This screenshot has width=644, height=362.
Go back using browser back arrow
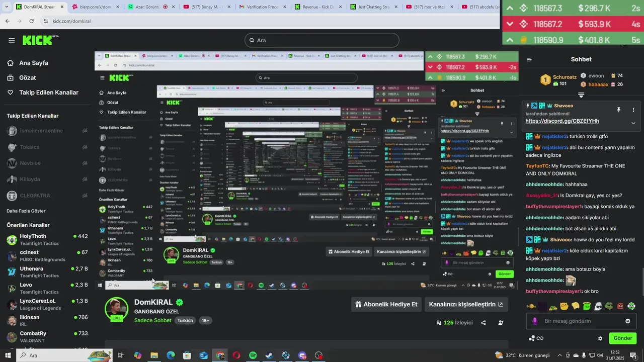7,21
